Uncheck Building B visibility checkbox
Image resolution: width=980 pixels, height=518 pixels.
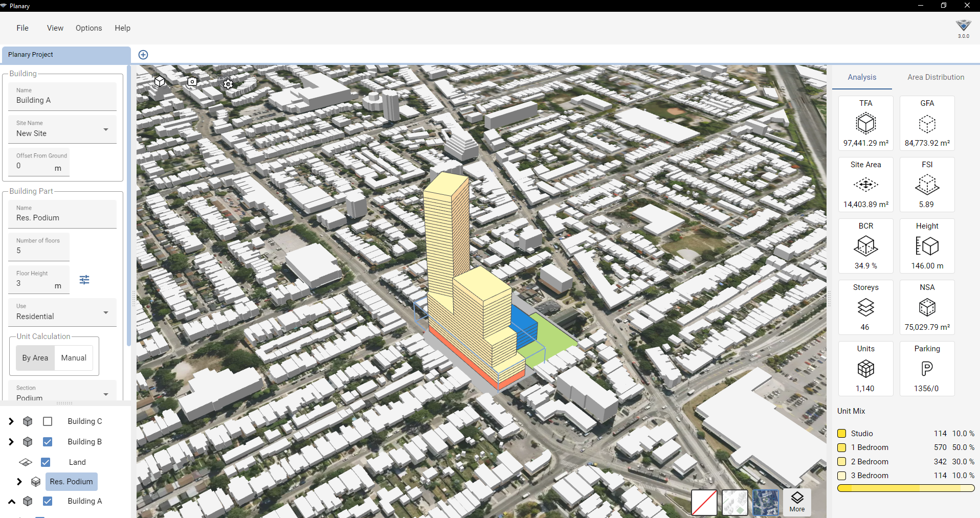(48, 442)
